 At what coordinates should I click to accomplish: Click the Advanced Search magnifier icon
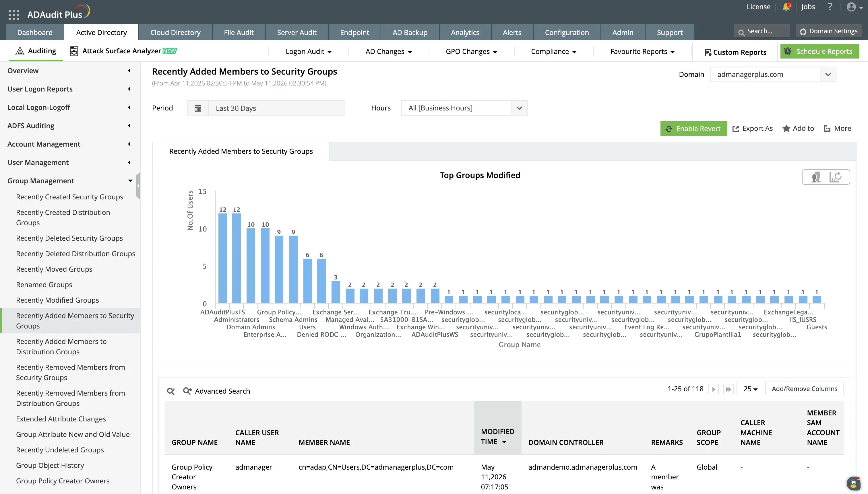[187, 391]
